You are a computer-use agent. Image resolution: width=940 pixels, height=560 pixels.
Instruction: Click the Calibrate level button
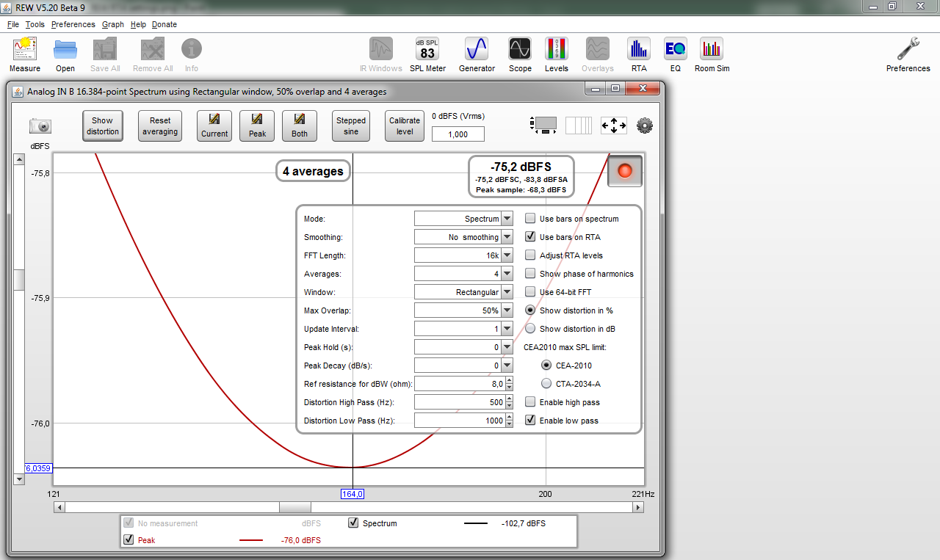(405, 126)
